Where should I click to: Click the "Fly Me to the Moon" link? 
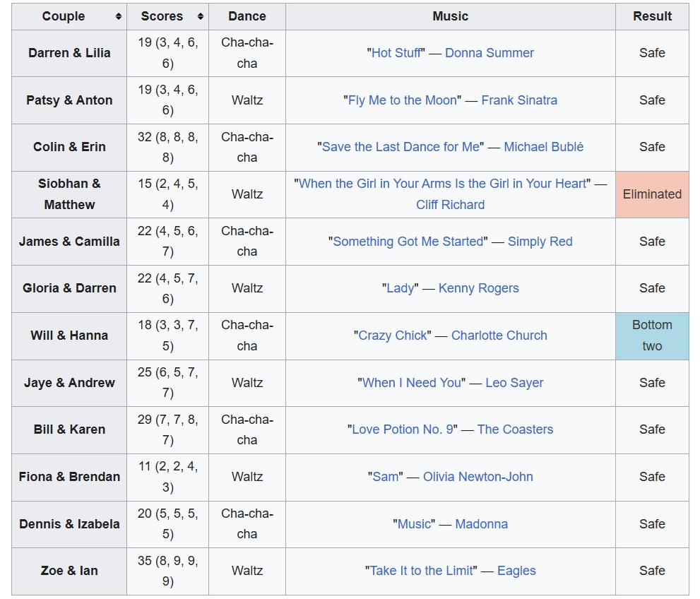(x=403, y=100)
